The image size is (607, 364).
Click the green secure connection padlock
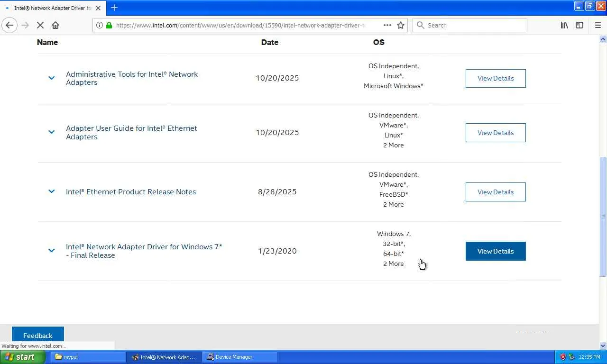[x=109, y=25]
